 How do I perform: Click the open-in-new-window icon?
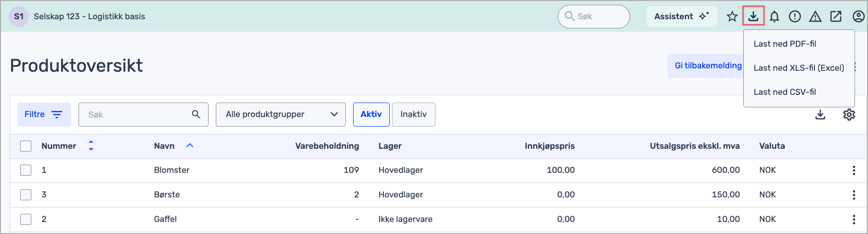click(x=836, y=16)
